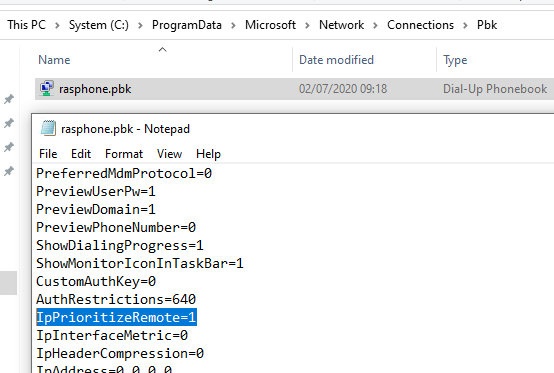Click the PreviewPhoneNumber=0 line
Screen dimensions: 554x373
[x=116, y=227]
